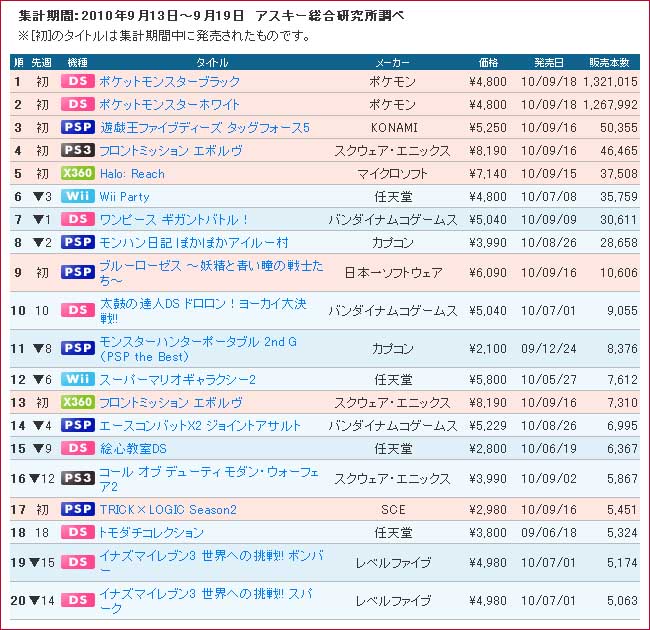The image size is (650, 630).
Task: Open the コール オブ デューティ モダン・ウォーフェア2 link
Action: click(x=209, y=479)
